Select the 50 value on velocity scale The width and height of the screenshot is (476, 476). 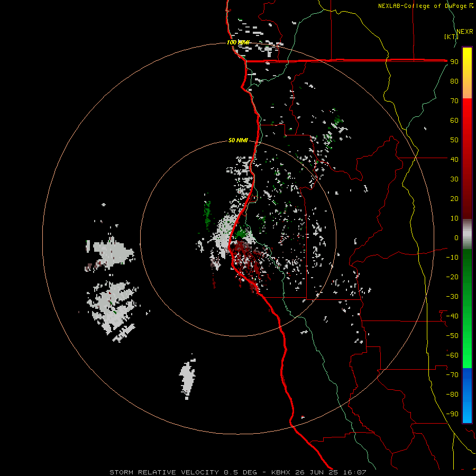click(x=454, y=140)
